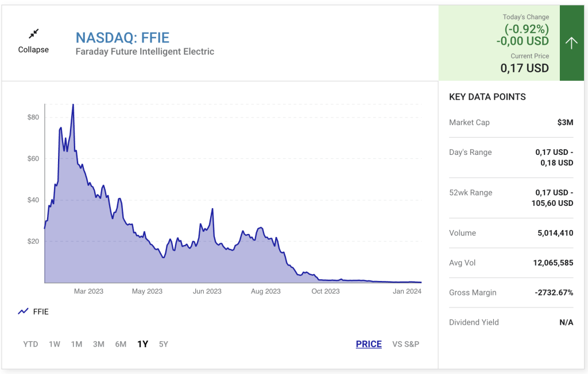Click the KEY DATA POINTS heading
Viewport: 588px width, 374px height.
tap(488, 97)
